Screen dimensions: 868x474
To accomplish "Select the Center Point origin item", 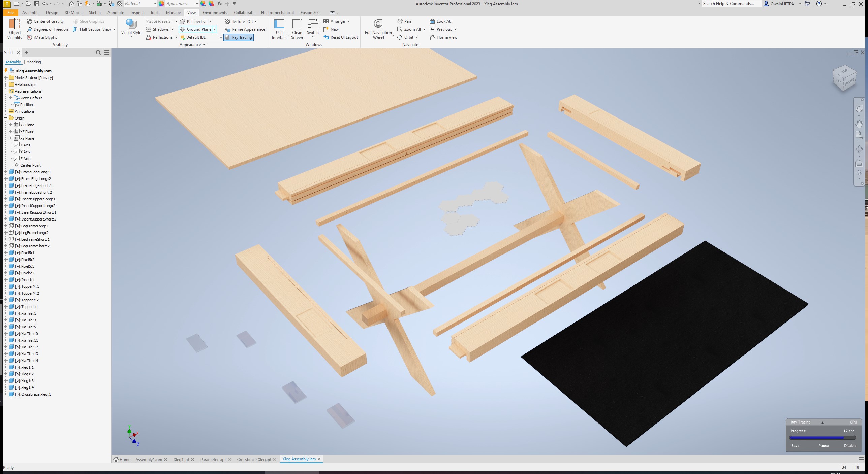I will (30, 165).
